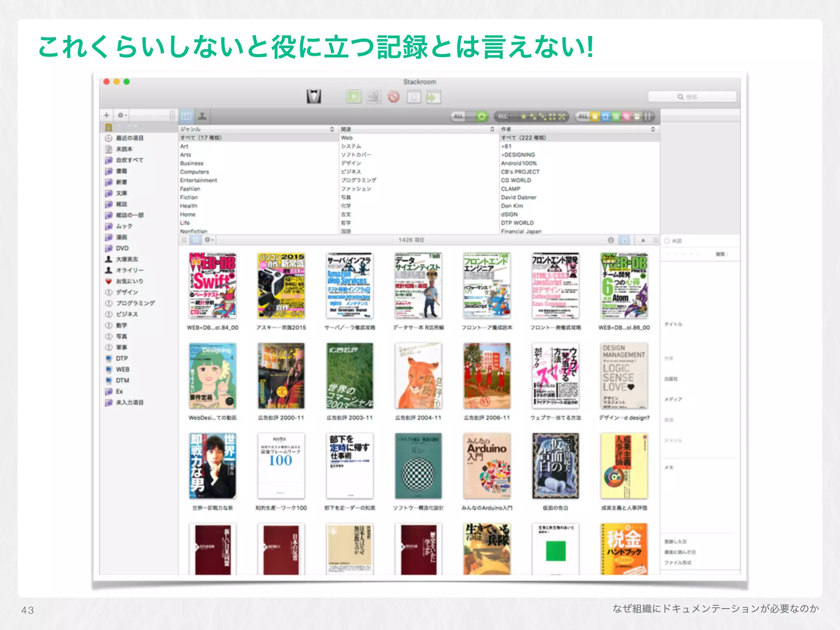Toggle the green circle read-status filter
This screenshot has width=840, height=630.
[x=482, y=116]
